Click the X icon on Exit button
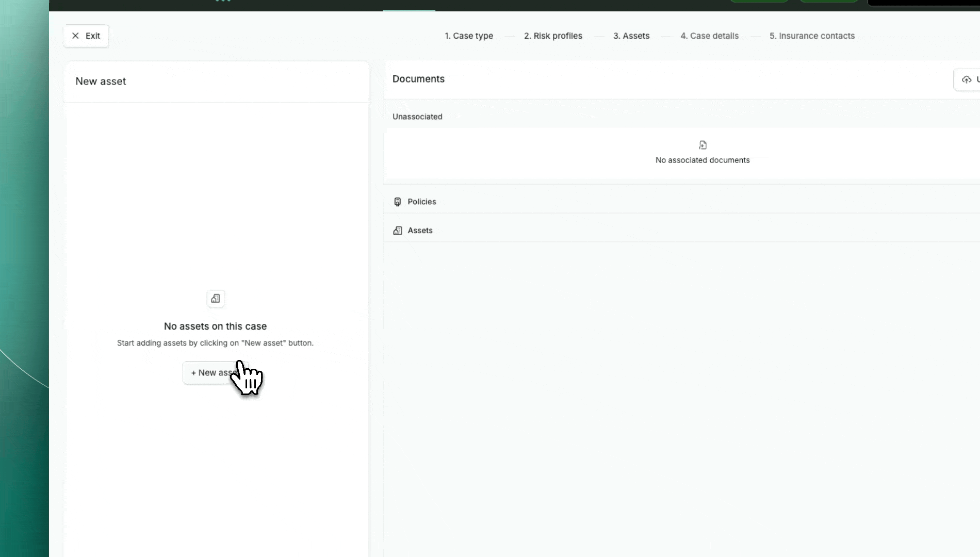980x557 pixels. pos(75,36)
